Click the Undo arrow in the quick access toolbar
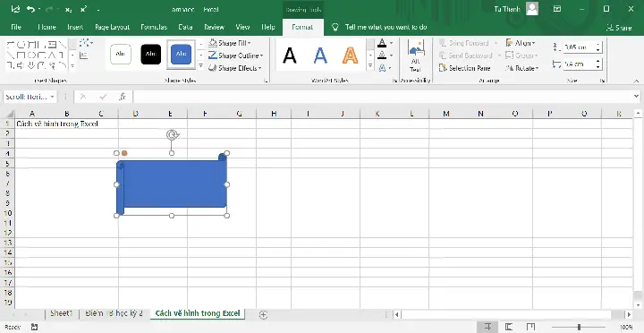This screenshot has width=644, height=333. (x=30, y=9)
